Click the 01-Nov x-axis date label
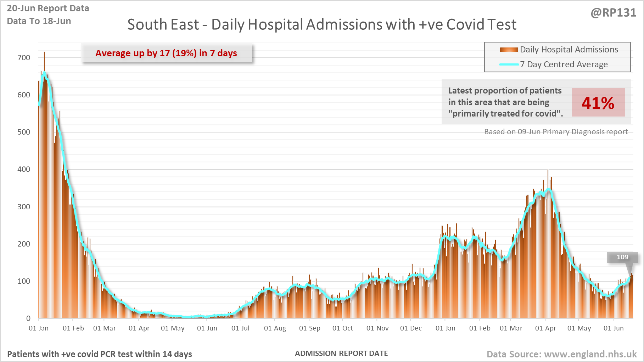 pos(377,328)
